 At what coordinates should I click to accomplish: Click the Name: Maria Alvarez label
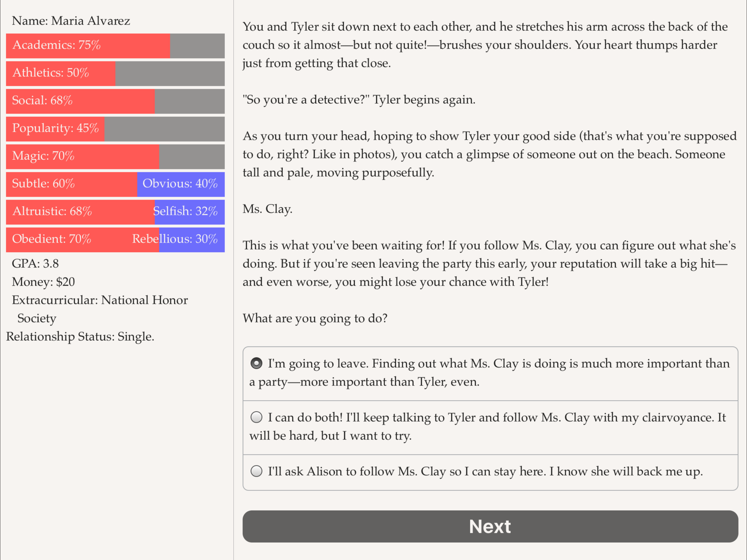click(71, 21)
